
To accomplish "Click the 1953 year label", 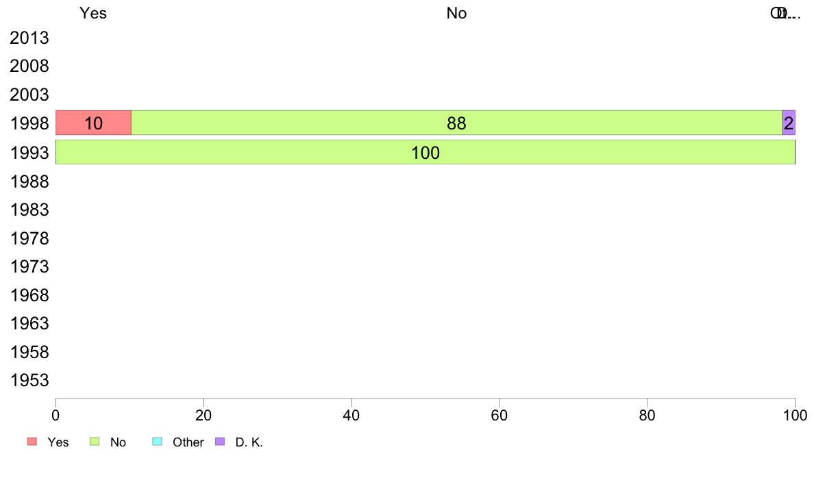I will (29, 381).
